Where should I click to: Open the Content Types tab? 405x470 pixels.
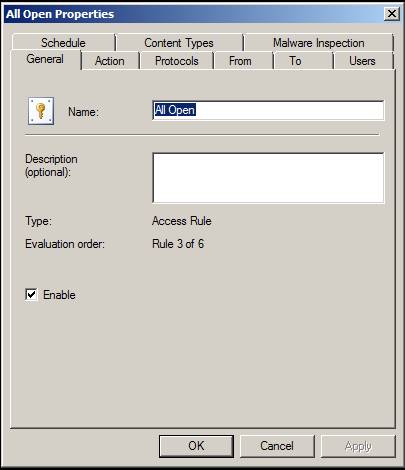(x=179, y=43)
